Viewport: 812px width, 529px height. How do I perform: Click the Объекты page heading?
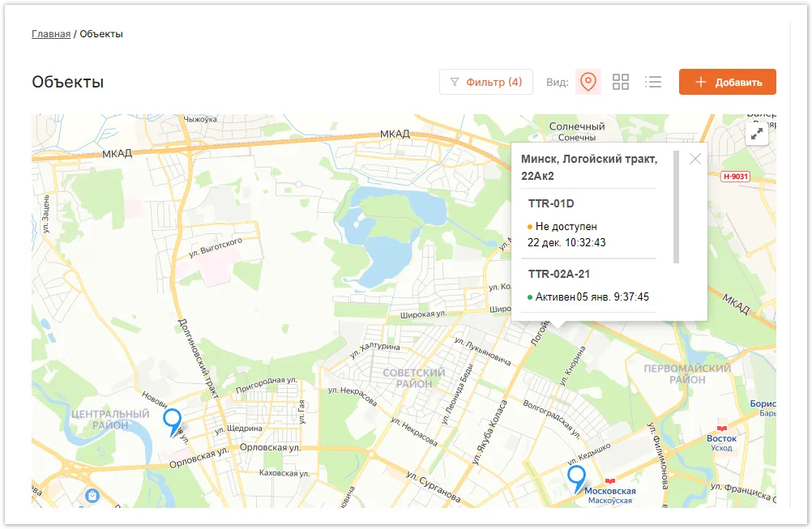point(68,82)
